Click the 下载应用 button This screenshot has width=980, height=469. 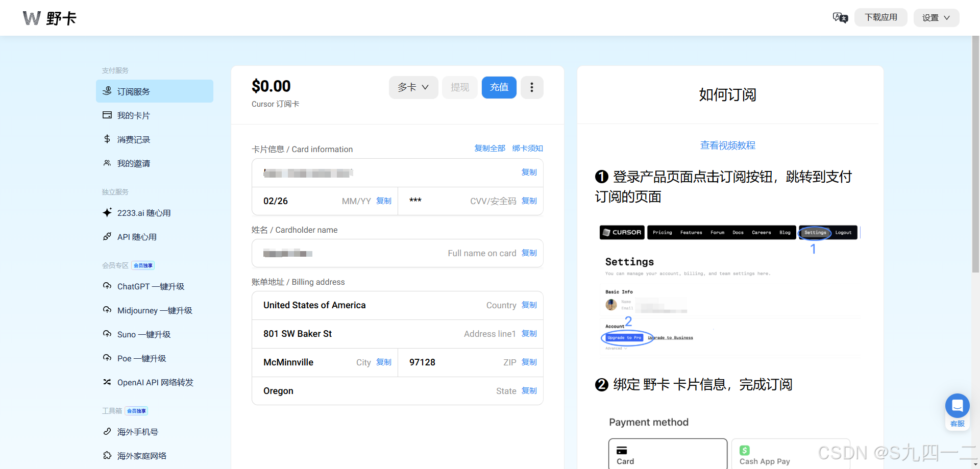coord(881,17)
